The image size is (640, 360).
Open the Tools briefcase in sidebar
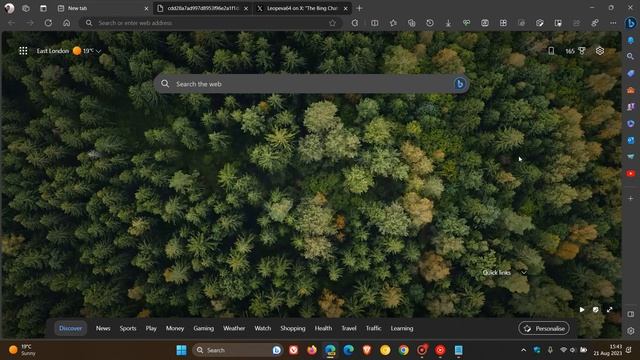tap(631, 90)
